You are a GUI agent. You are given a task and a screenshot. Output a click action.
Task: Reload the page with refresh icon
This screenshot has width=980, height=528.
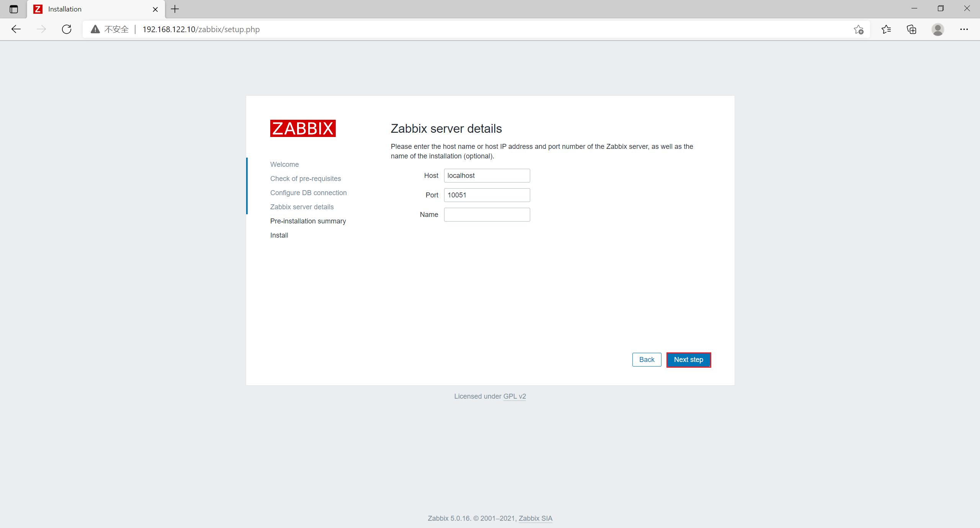67,29
